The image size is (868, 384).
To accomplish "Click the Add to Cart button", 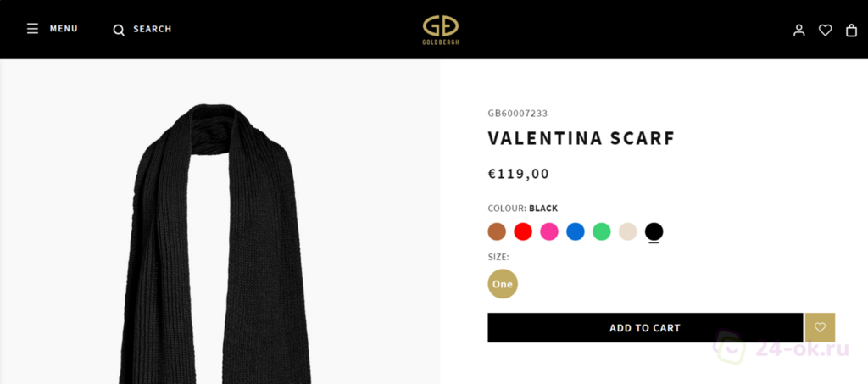I will (645, 327).
